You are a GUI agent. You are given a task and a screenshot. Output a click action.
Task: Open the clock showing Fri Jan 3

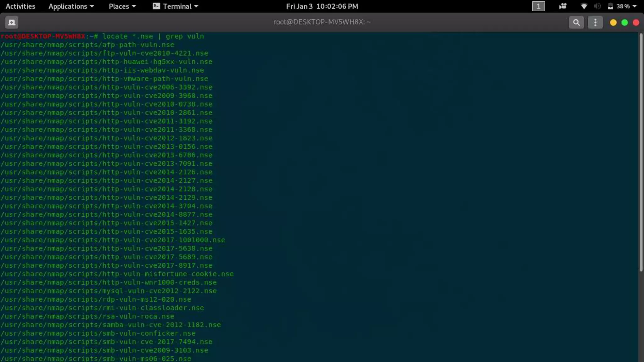point(322,6)
